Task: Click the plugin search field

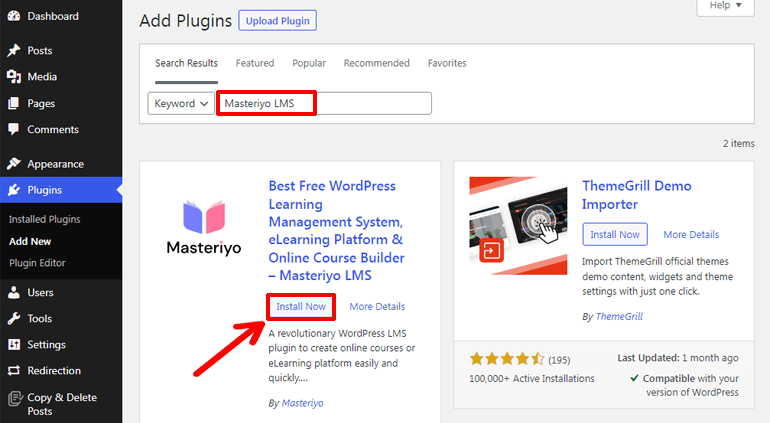Action: (324, 104)
